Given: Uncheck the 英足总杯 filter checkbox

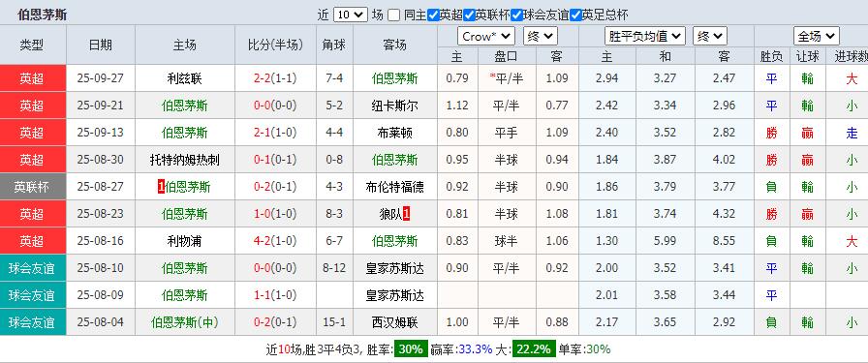Looking at the screenshot, I should coord(575,15).
